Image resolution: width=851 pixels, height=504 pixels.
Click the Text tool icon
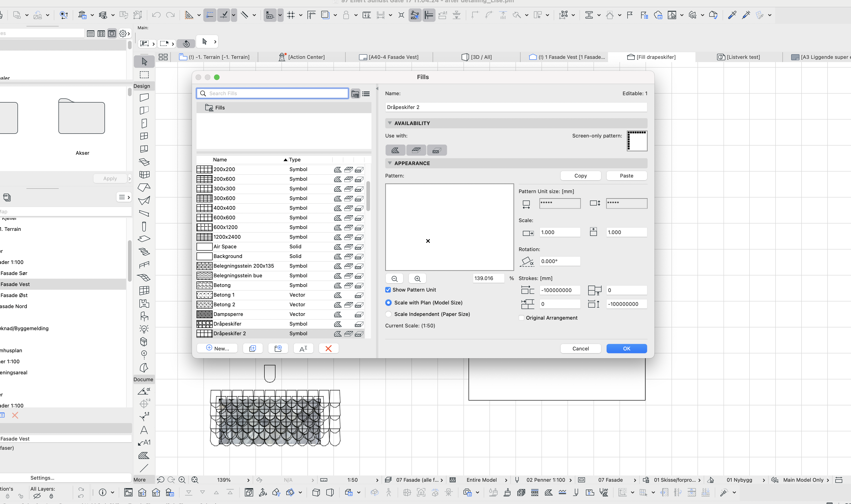[x=144, y=430]
